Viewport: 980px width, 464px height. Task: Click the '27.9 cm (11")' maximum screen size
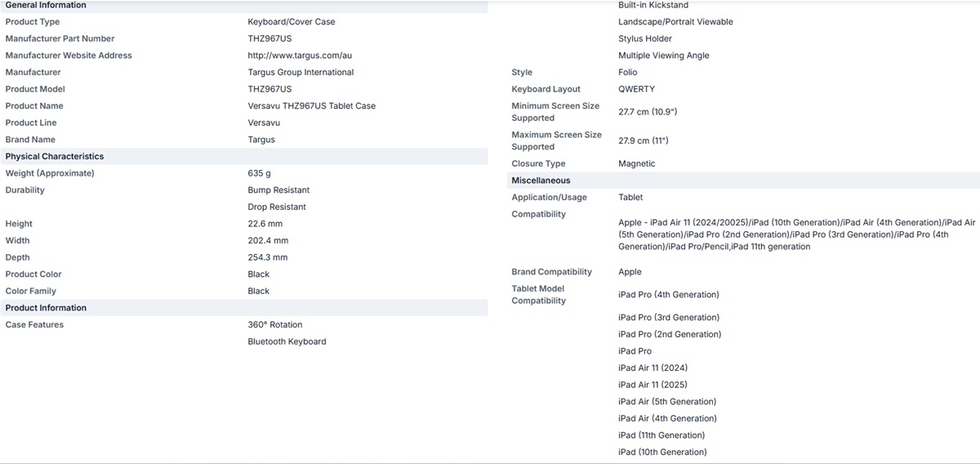pos(644,141)
